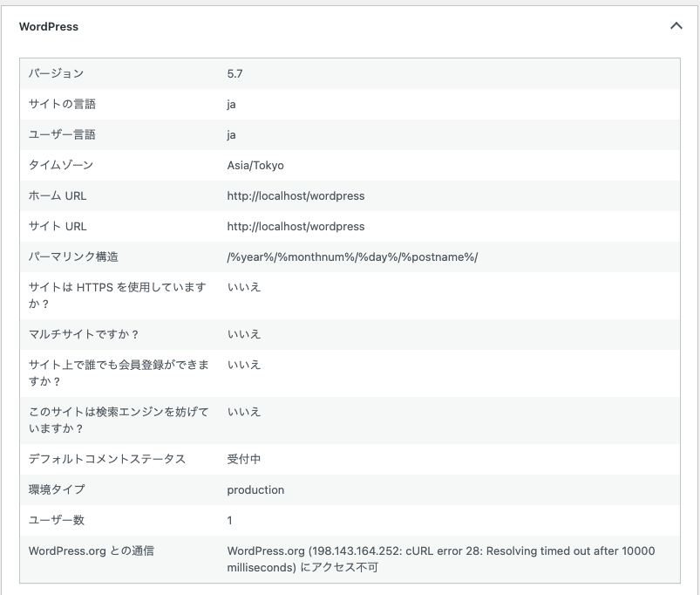This screenshot has width=700, height=595.
Task: Select the cURL error 28 message text
Action: (441, 559)
